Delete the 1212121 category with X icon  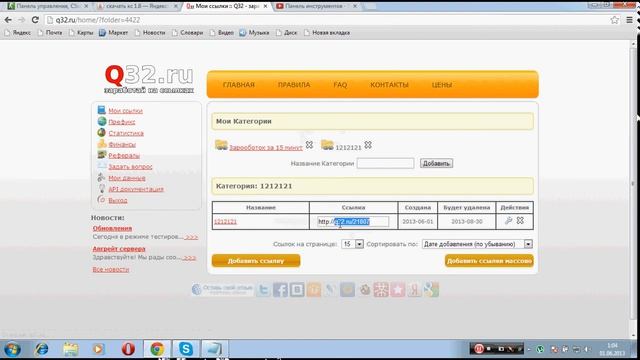(368, 145)
